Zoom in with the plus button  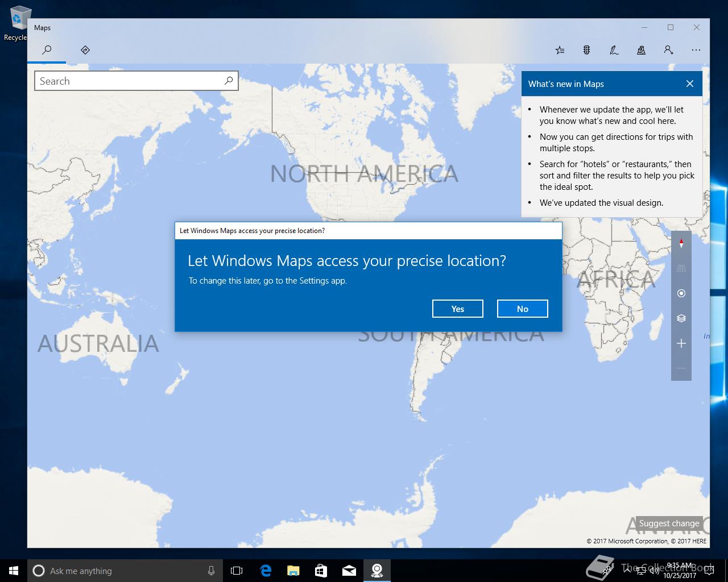pos(681,343)
